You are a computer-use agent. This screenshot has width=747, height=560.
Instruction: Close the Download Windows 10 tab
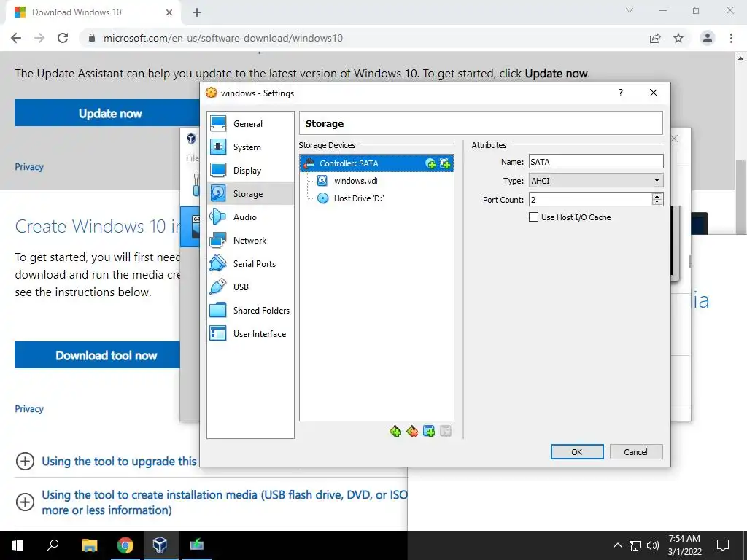[169, 12]
